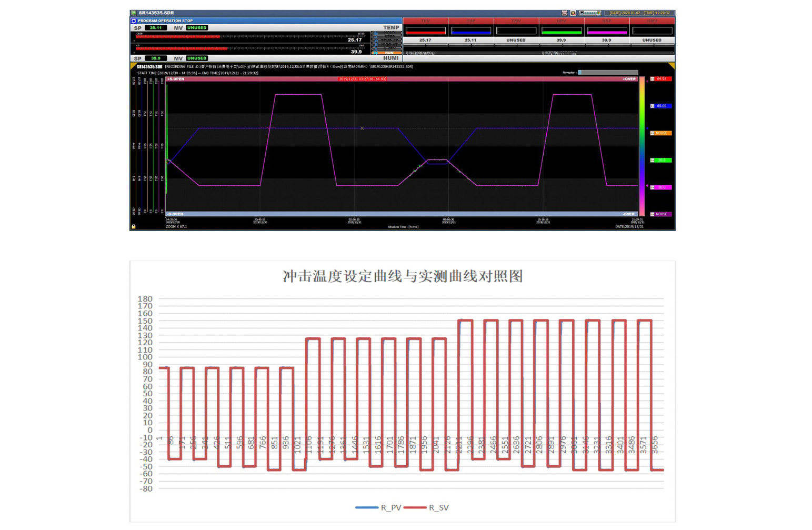Click the icon on the purple NOUSE tag
The image size is (812, 530).
653,214
